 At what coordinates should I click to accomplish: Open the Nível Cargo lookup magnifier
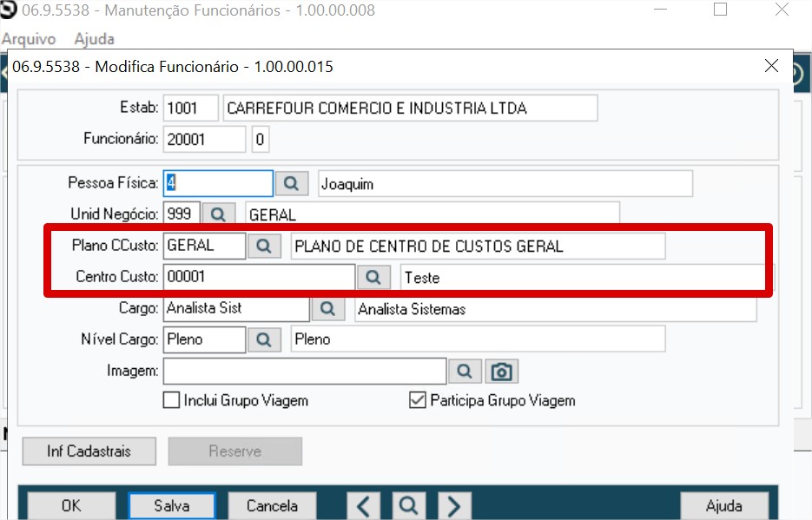[x=264, y=339]
